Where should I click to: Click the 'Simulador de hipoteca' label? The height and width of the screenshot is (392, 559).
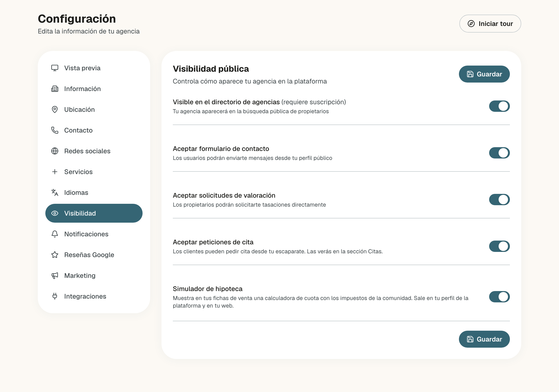pos(208,289)
